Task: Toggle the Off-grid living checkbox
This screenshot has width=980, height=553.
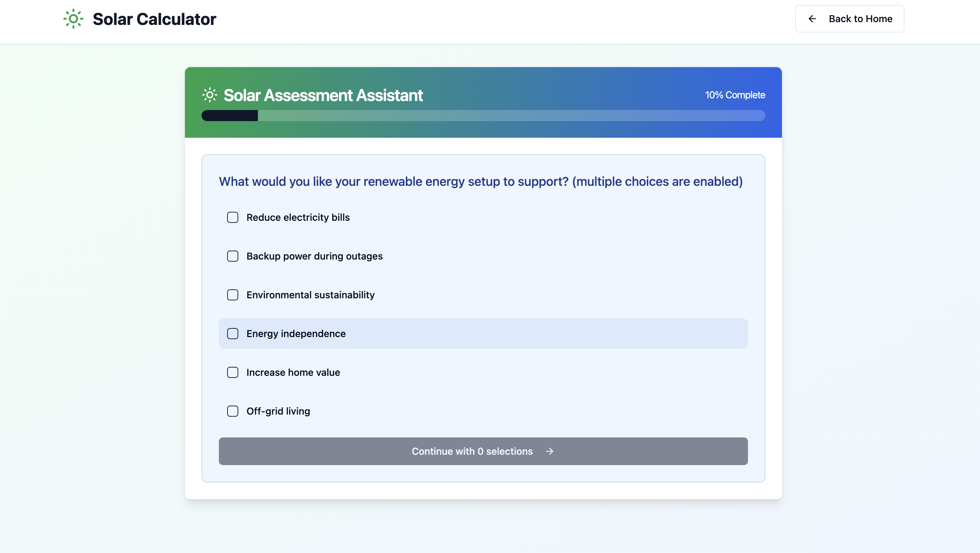Action: tap(232, 411)
